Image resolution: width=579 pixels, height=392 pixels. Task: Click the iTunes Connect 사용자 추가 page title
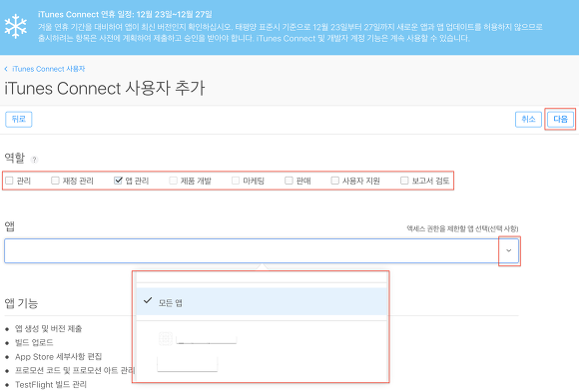pos(105,88)
